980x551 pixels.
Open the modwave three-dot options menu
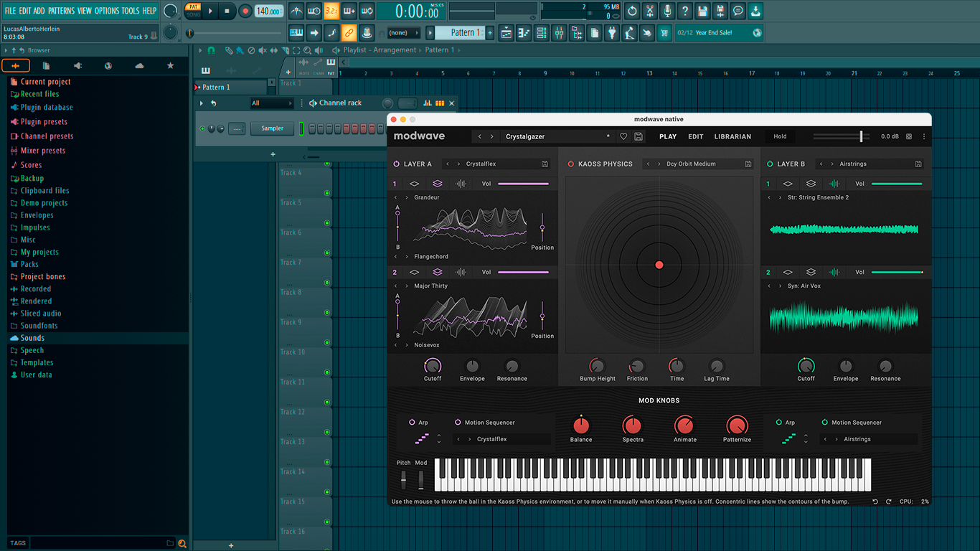924,136
